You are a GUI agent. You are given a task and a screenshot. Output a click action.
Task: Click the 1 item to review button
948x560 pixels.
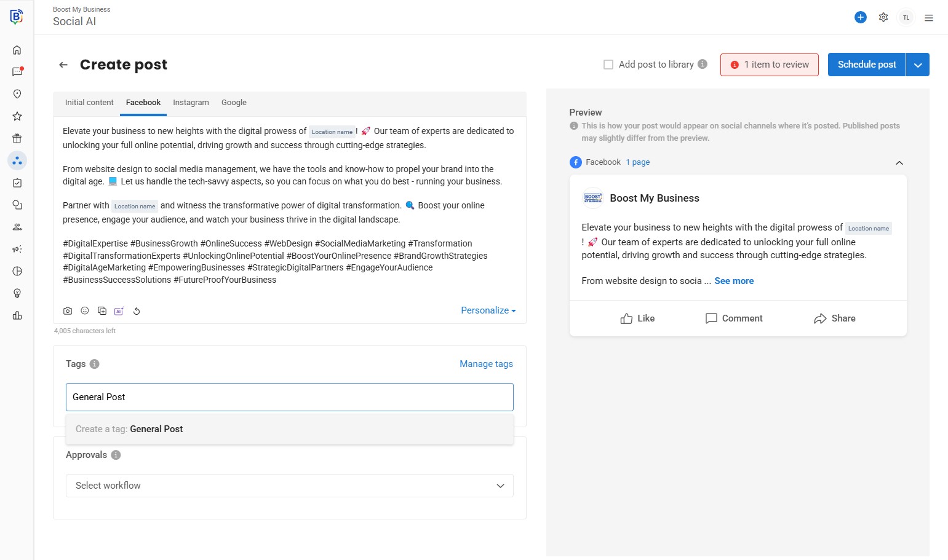[769, 65]
